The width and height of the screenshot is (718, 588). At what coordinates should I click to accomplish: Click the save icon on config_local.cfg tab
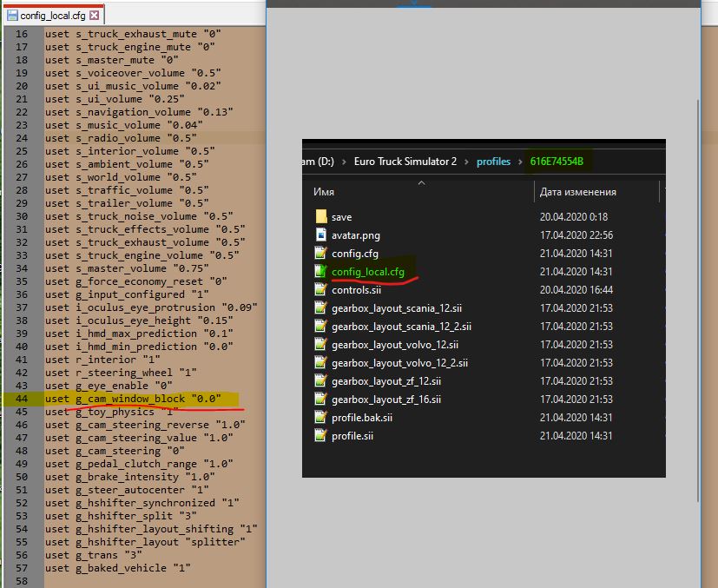pyautogui.click(x=12, y=16)
